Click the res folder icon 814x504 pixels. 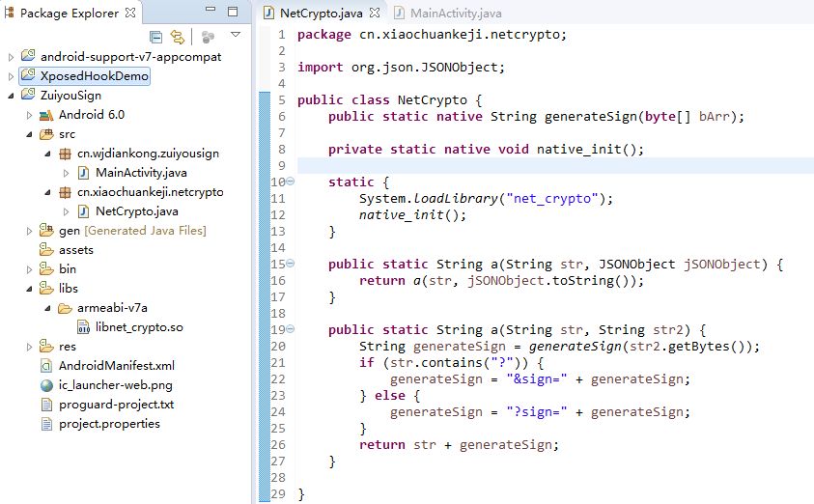coord(46,347)
